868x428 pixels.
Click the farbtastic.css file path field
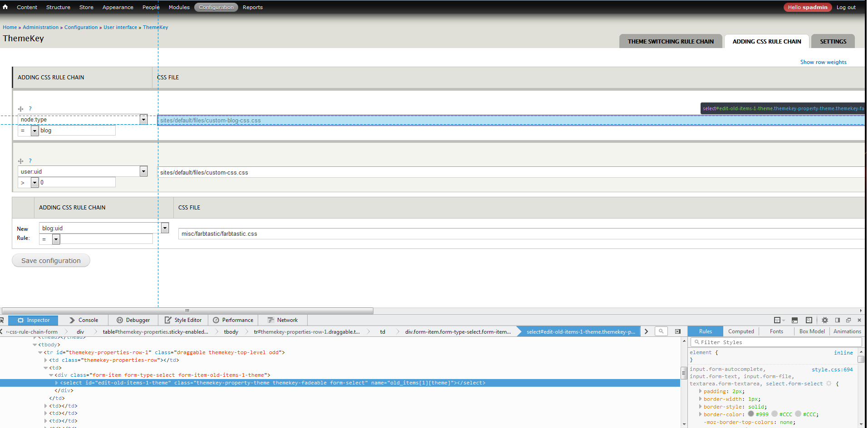point(521,233)
